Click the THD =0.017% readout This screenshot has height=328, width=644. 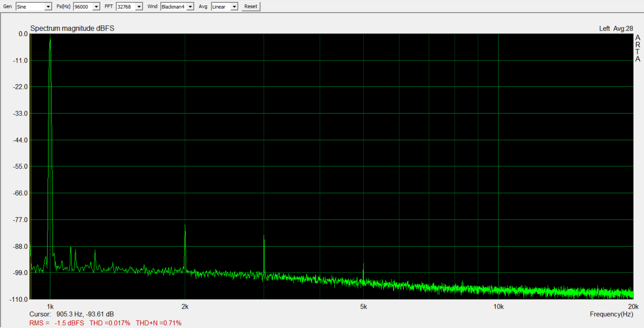110,323
